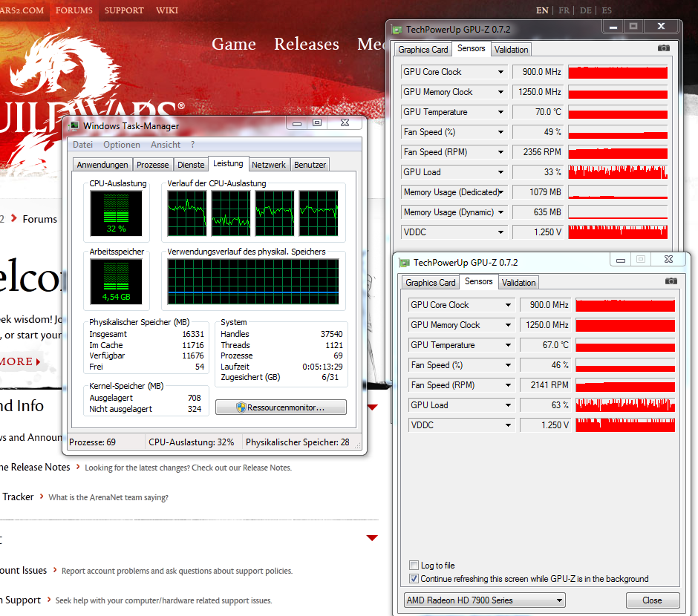Switch site language to ES

(607, 10)
